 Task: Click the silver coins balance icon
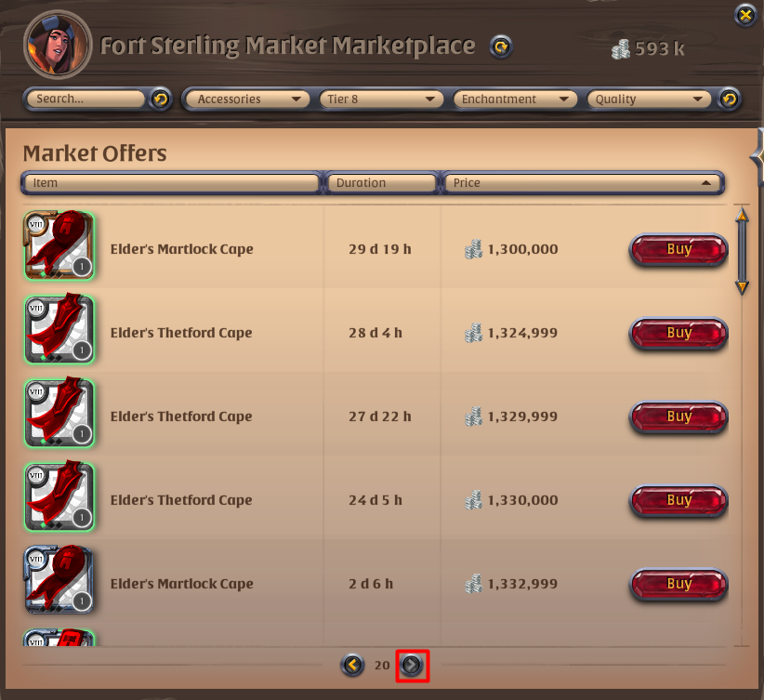[x=620, y=48]
